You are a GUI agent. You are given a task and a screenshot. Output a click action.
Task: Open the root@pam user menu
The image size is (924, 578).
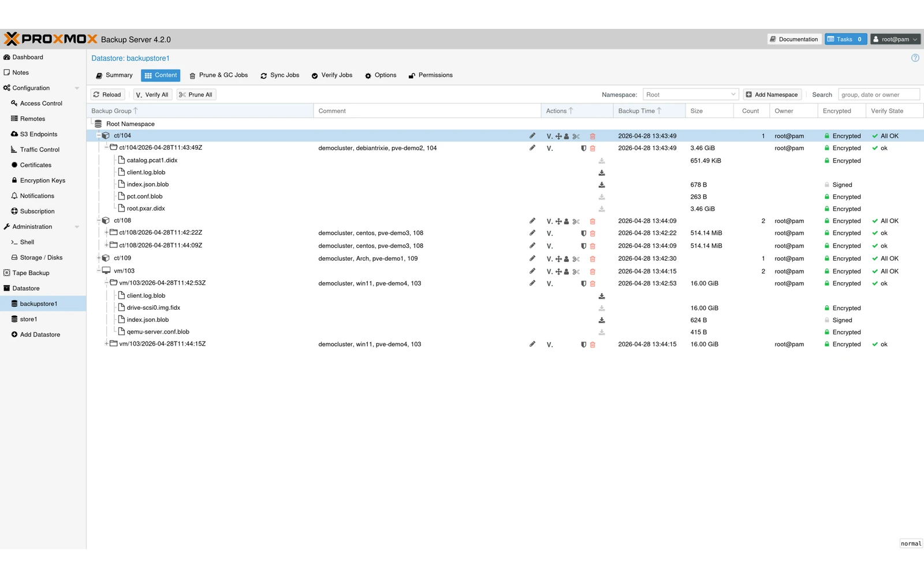point(895,39)
